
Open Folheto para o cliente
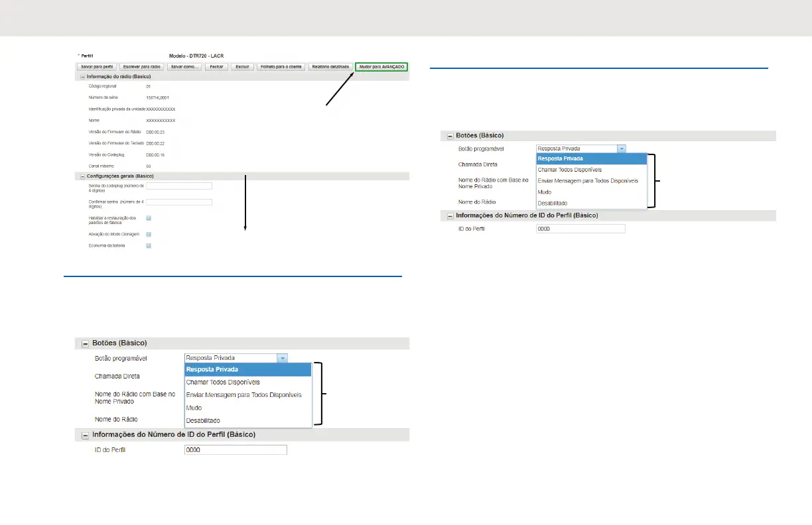click(x=280, y=67)
